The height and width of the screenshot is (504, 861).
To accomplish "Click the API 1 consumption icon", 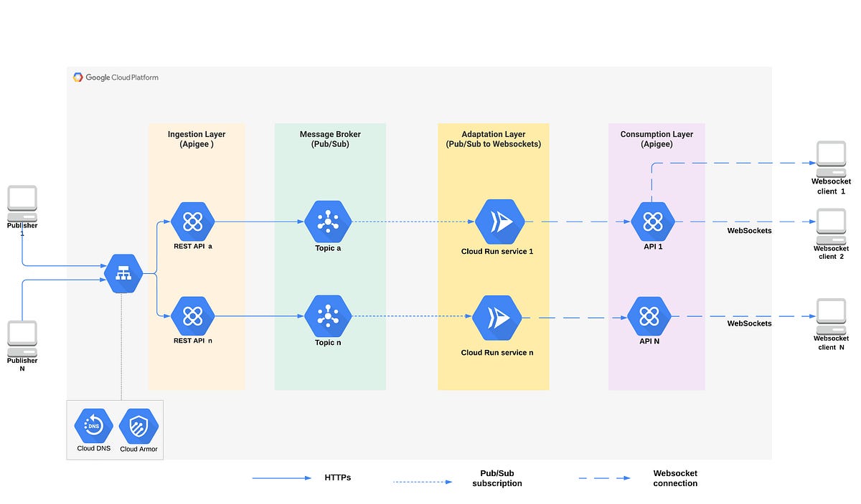I will [x=654, y=222].
